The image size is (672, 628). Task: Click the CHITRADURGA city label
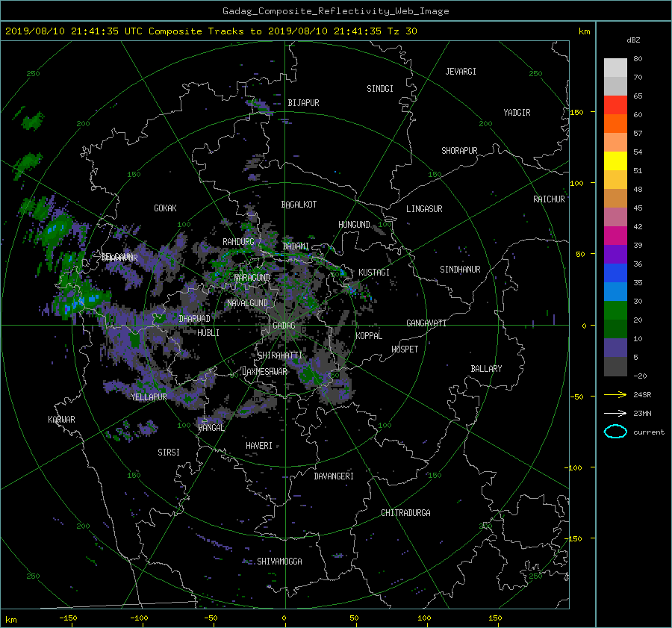click(x=405, y=513)
